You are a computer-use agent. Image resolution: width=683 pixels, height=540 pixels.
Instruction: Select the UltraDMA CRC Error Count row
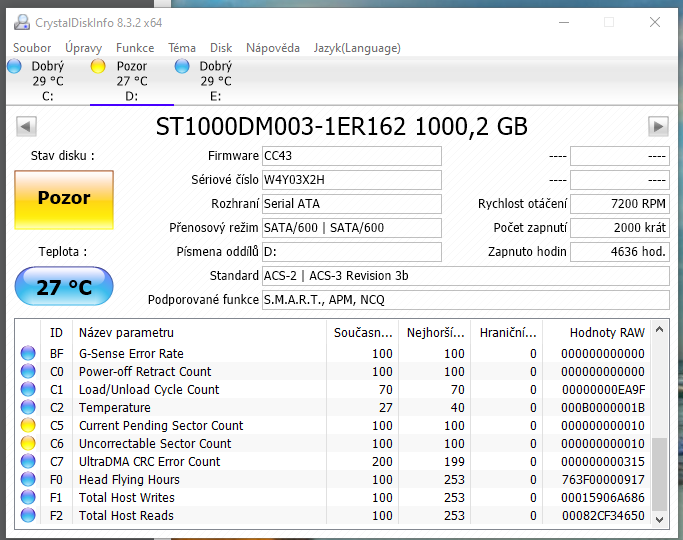[x=150, y=462]
